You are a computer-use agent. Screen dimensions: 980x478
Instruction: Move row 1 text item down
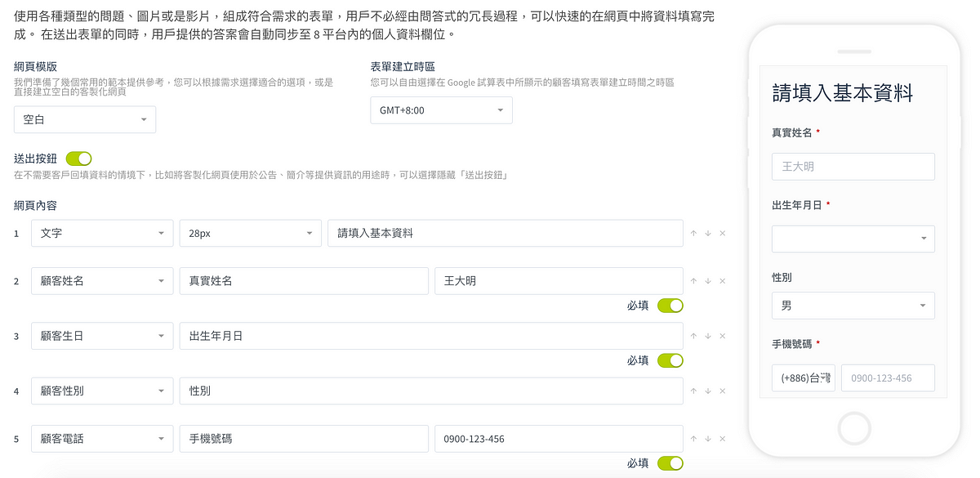click(708, 234)
